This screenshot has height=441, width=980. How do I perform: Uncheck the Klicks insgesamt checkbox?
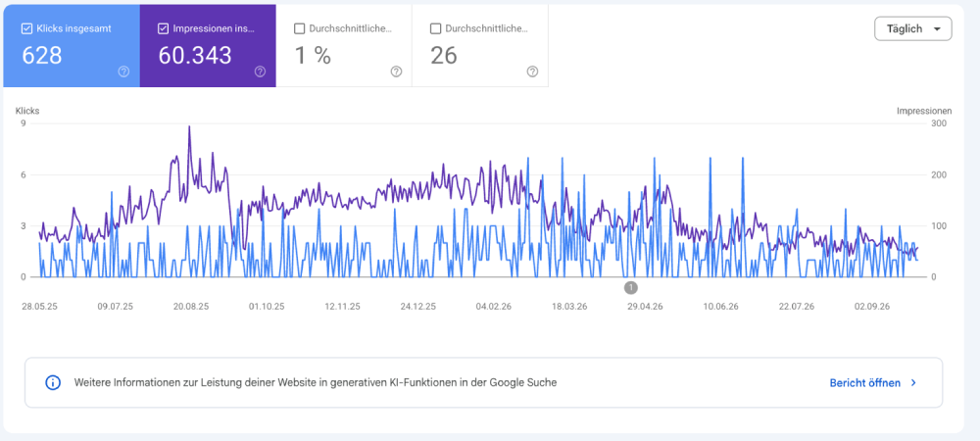click(x=26, y=28)
